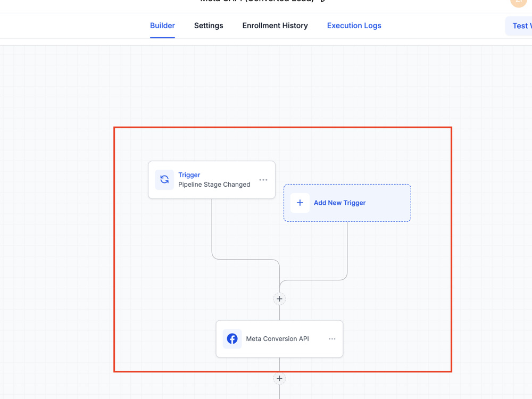
Task: Add a step below Meta Conversion API
Action: pyautogui.click(x=279, y=378)
